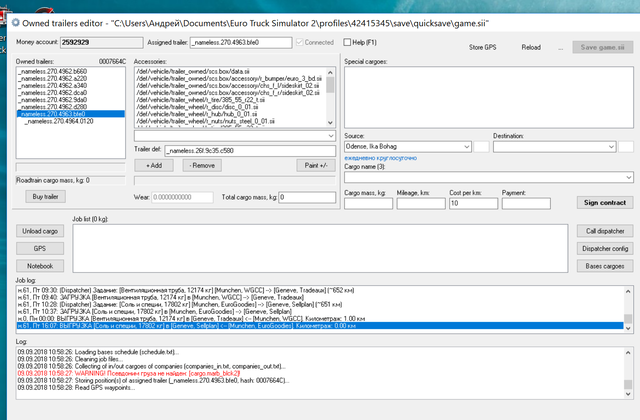Click the Wear value field
This screenshot has width=640, height=420.
(182, 197)
